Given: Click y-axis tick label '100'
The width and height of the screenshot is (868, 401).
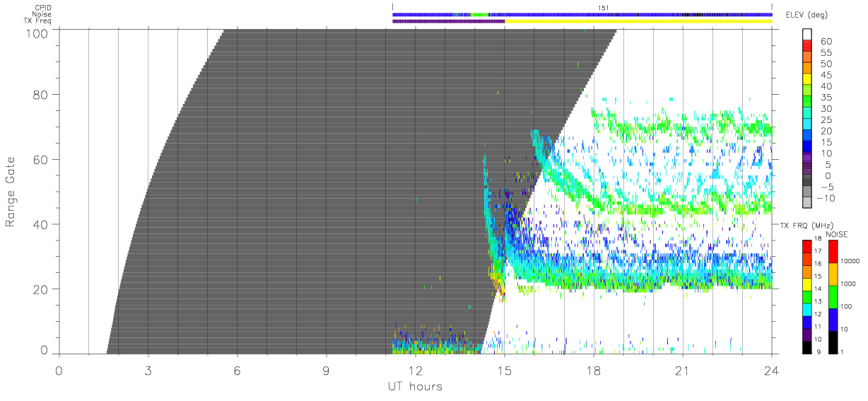Looking at the screenshot, I should [x=38, y=33].
